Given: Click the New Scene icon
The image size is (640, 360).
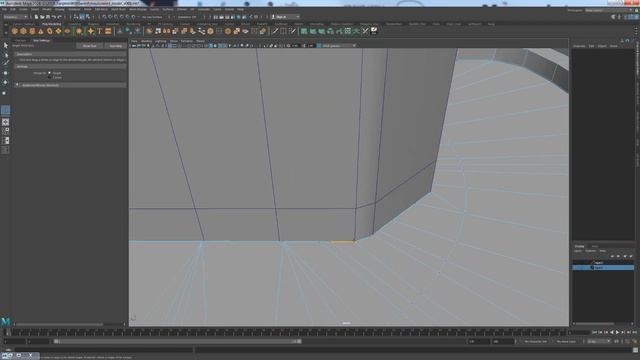Looking at the screenshot, I should (x=36, y=17).
